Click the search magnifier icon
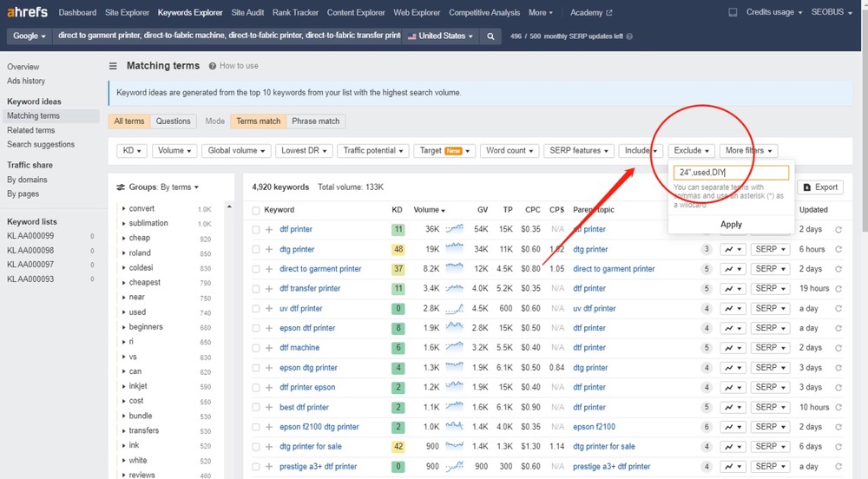 tap(490, 36)
